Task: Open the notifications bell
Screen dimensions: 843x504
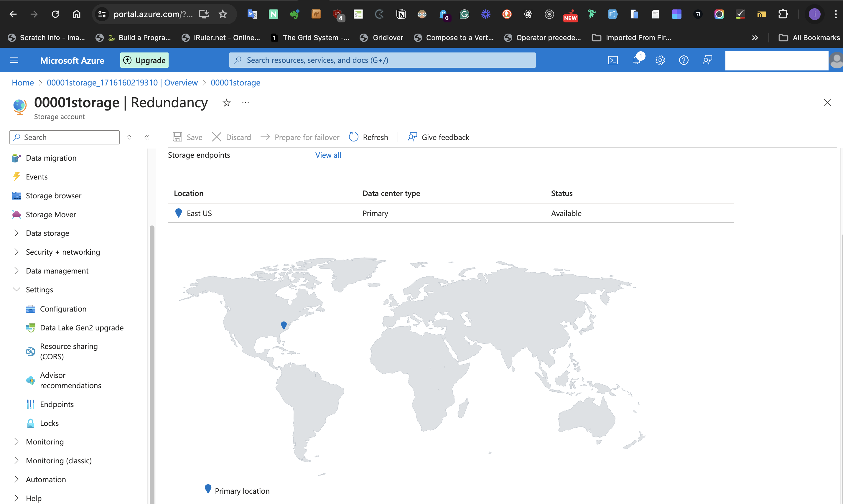Action: click(636, 60)
